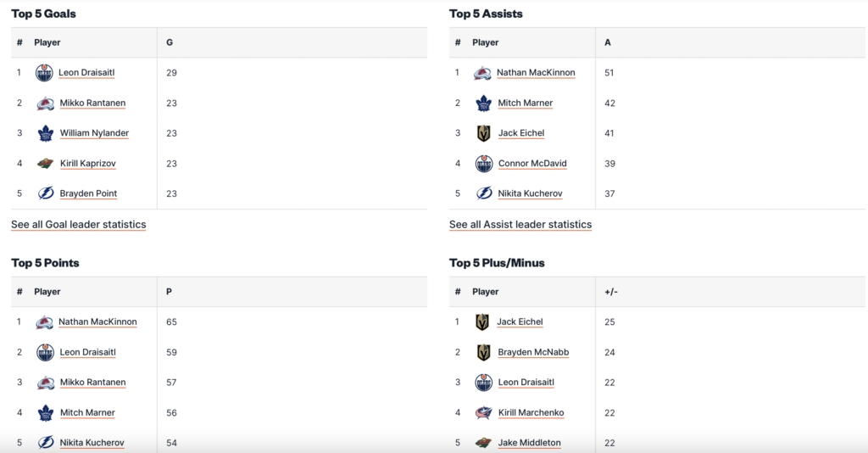Click Golden Knights logo next to Brayden McNabb
This screenshot has height=453, width=868.
[483, 352]
